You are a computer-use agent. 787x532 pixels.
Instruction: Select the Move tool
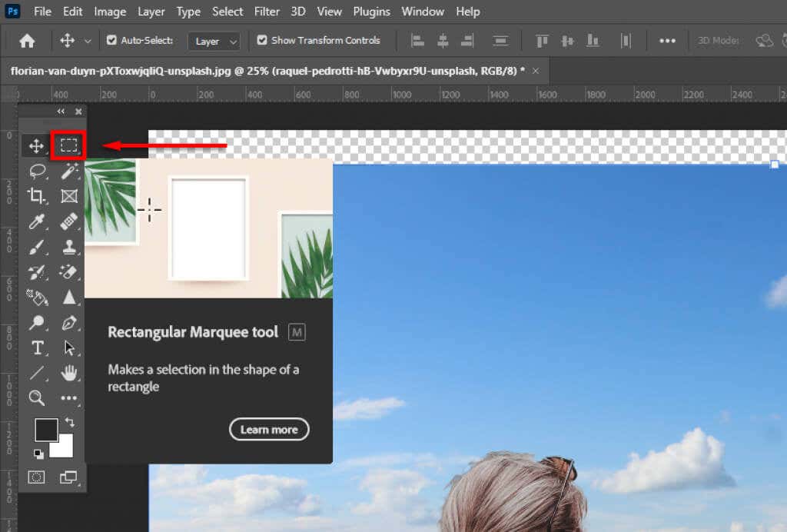pyautogui.click(x=37, y=144)
